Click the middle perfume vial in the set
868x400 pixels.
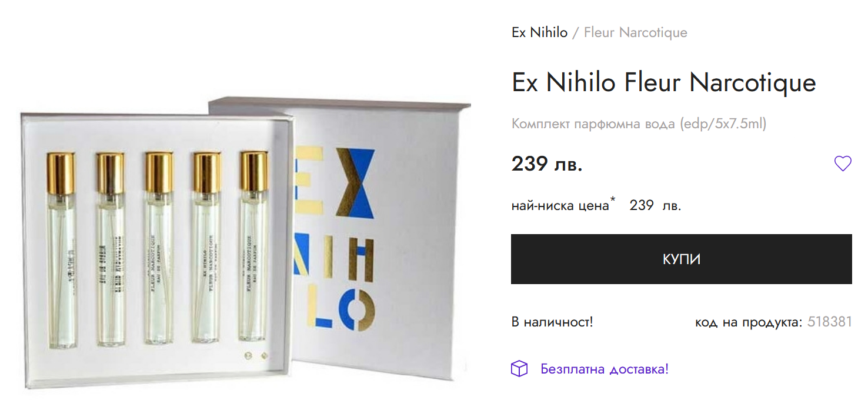click(x=159, y=248)
